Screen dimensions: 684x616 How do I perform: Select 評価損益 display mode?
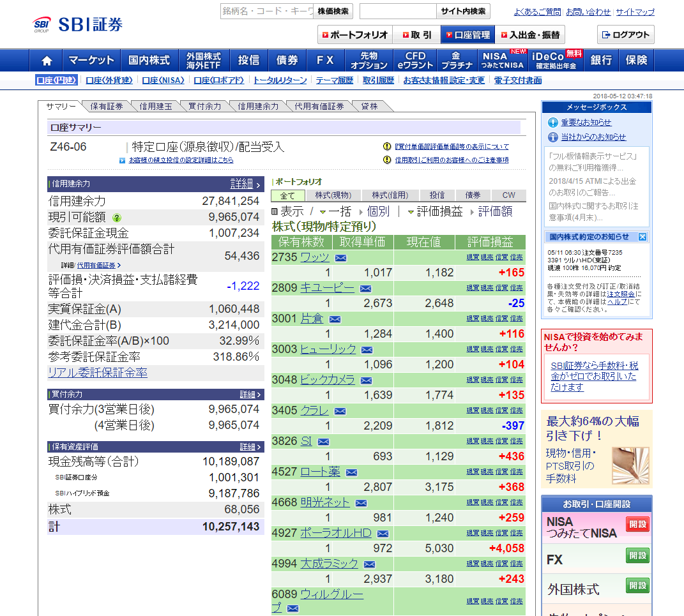[x=436, y=211]
